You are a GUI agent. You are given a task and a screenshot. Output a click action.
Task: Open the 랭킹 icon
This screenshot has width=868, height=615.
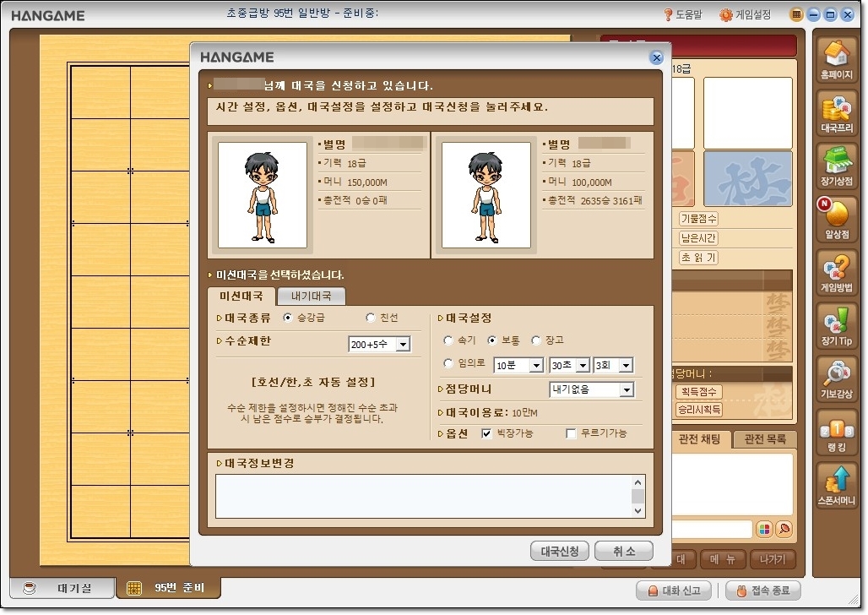837,433
